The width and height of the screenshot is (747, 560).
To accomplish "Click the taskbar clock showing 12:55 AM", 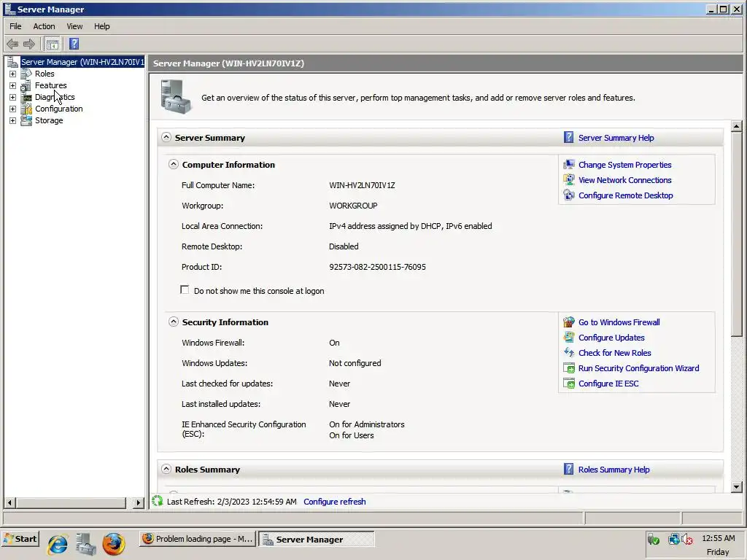I will click(718, 538).
